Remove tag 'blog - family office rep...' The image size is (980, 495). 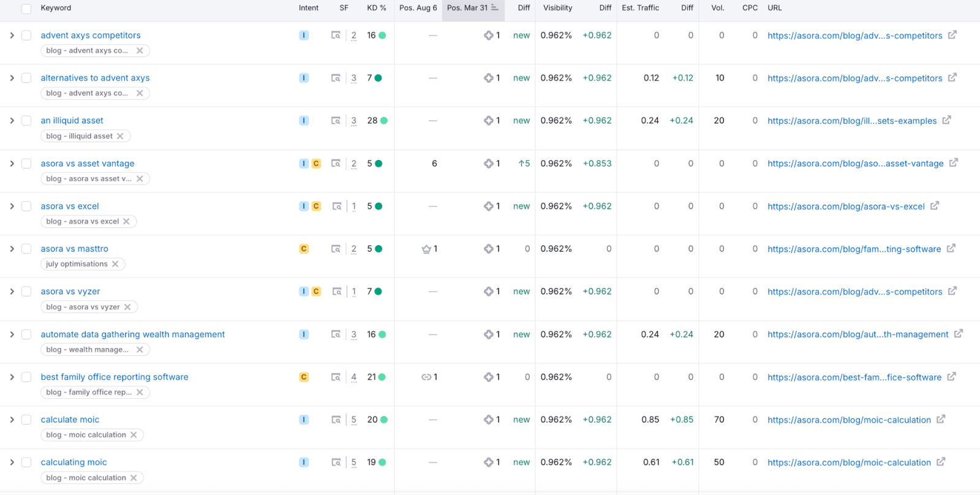pyautogui.click(x=140, y=392)
